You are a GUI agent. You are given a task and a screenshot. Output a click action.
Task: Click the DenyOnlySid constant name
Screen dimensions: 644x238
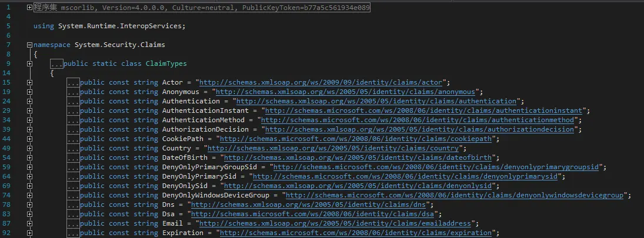(185, 186)
